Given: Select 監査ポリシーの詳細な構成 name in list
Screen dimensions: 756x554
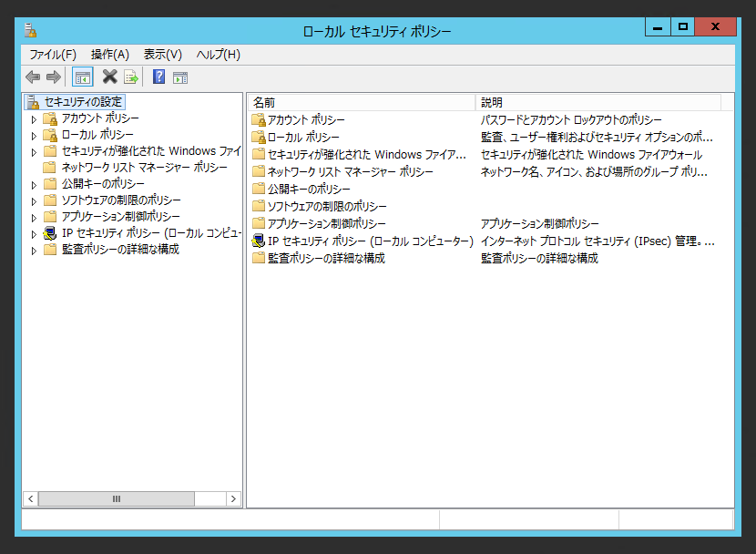Looking at the screenshot, I should tap(326, 258).
